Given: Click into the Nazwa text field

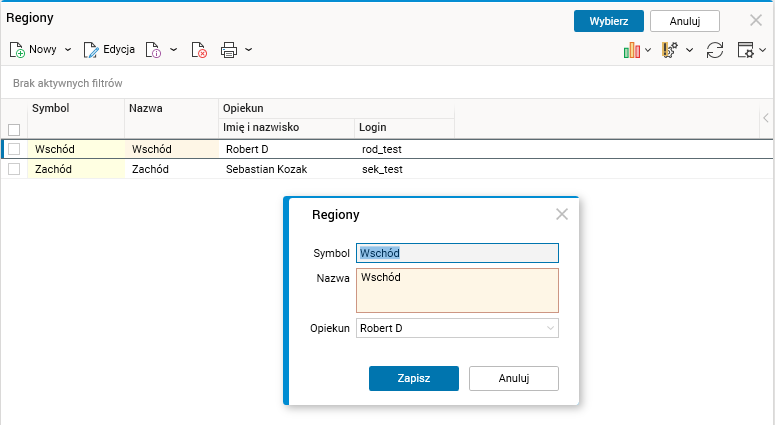Looking at the screenshot, I should tap(457, 290).
